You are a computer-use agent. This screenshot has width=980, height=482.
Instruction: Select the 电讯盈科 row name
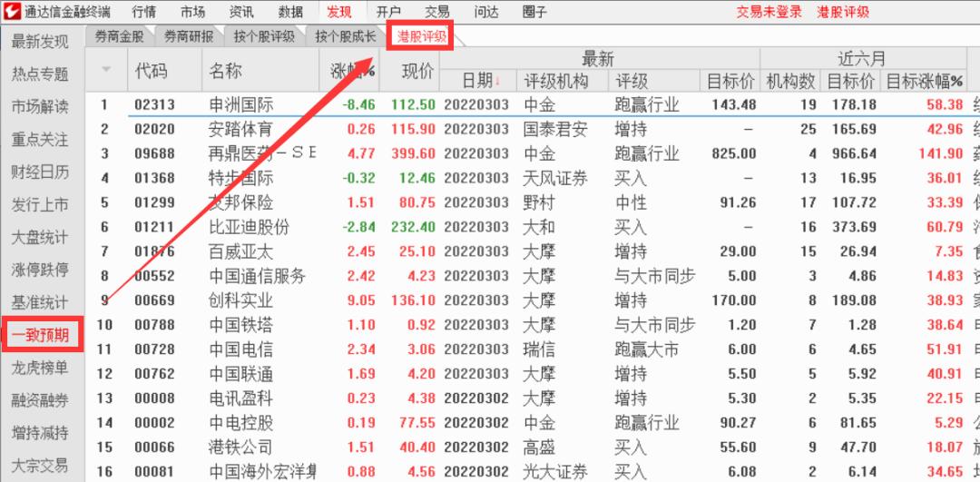pyautogui.click(x=240, y=398)
